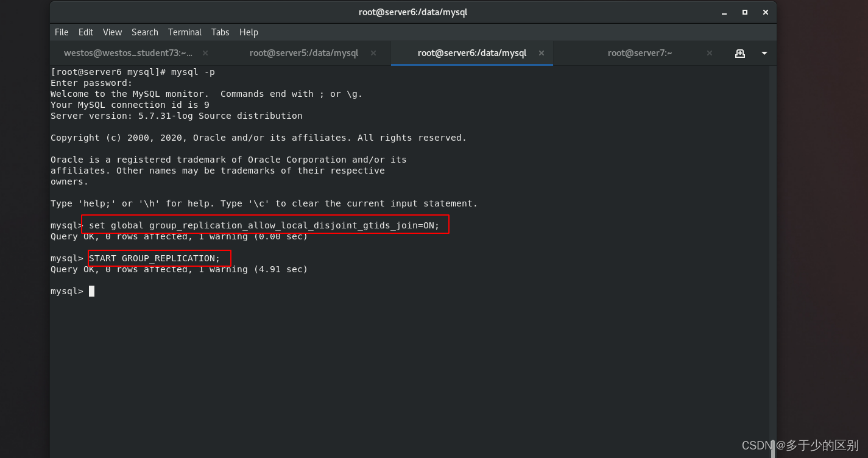Click 'Your MySQL connection id is 9'
This screenshot has height=458, width=868.
(130, 105)
